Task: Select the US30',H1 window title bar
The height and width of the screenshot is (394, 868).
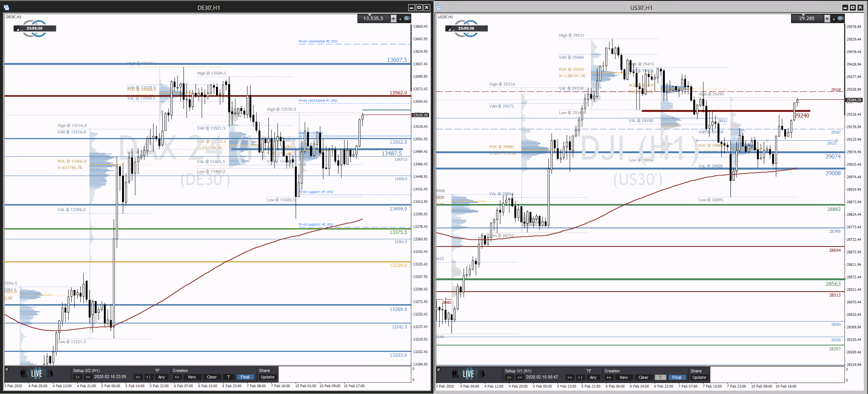Action: pos(641,7)
